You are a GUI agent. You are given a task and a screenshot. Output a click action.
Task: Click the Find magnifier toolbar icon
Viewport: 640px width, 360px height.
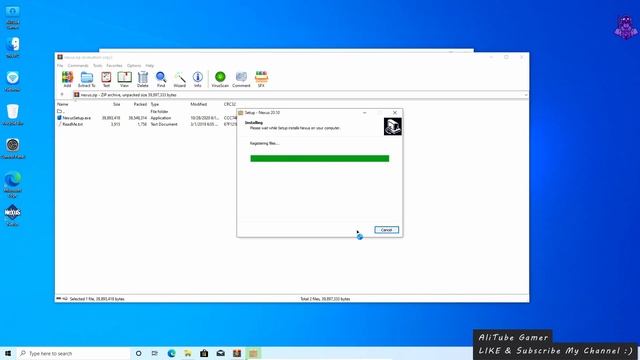coord(161,79)
